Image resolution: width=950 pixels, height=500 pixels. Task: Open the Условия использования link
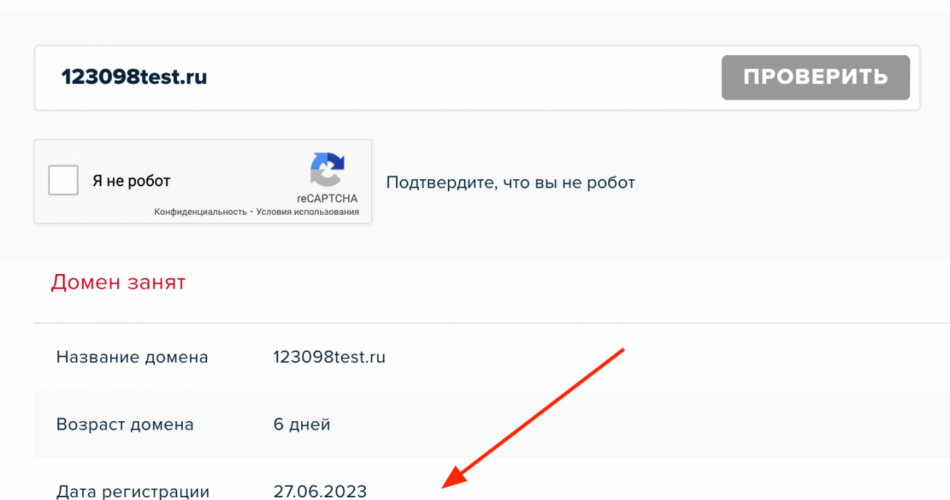click(x=307, y=212)
